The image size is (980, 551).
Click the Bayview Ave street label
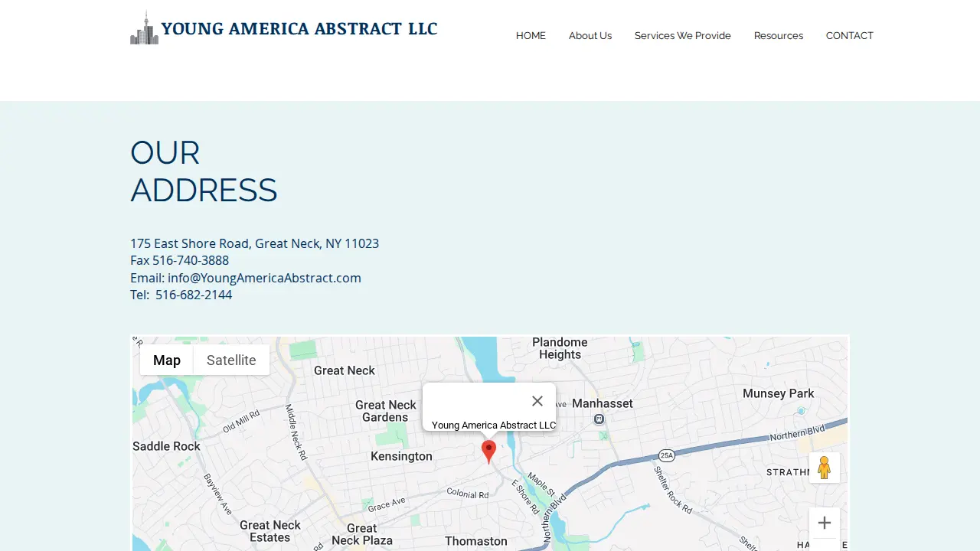(x=217, y=494)
